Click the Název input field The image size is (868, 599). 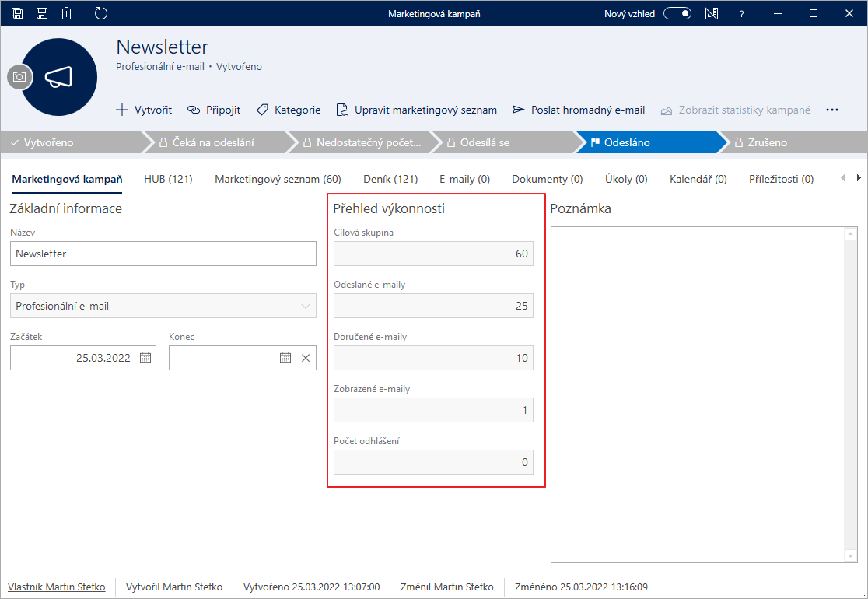[x=163, y=254]
